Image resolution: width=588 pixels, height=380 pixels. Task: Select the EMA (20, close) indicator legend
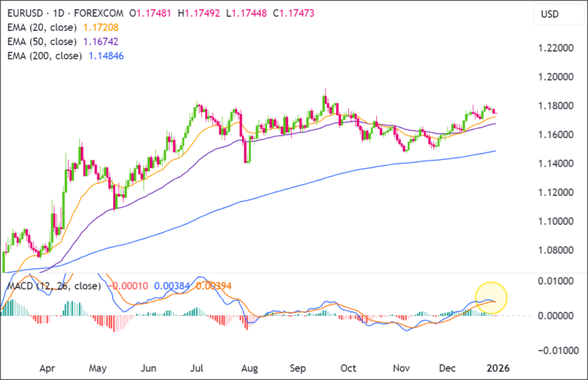tap(42, 27)
